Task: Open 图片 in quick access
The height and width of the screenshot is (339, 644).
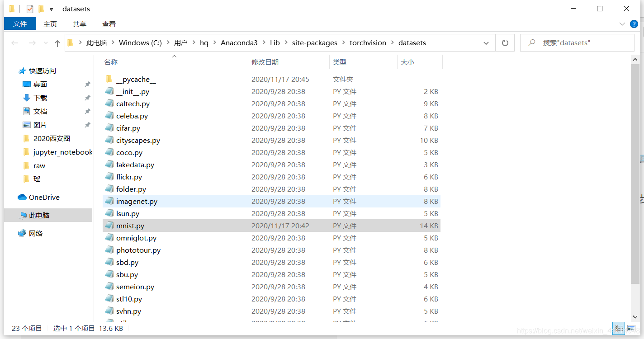Action: [x=40, y=125]
